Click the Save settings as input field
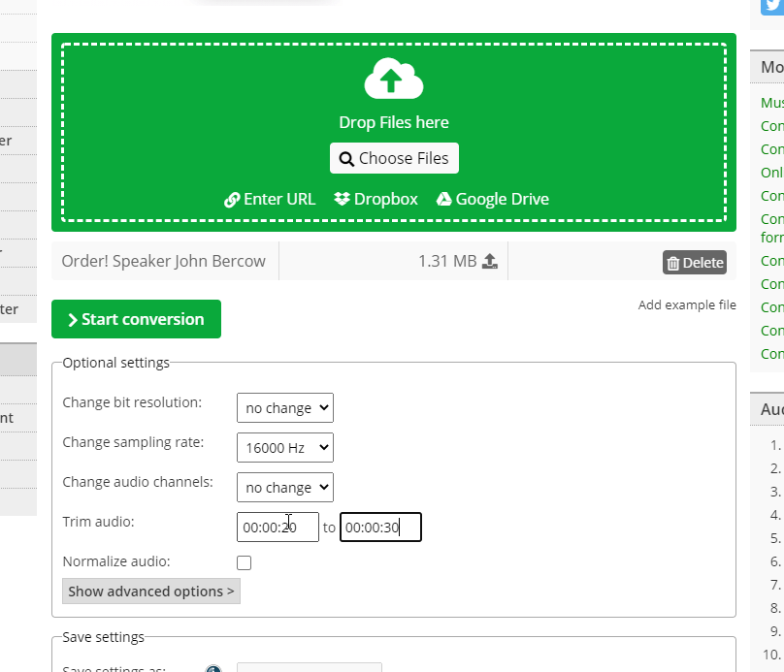784x672 pixels. pos(310,668)
